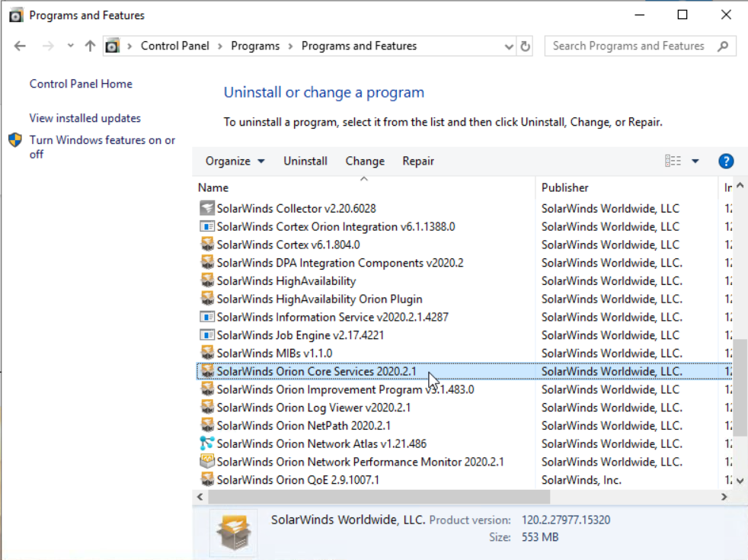Open help with the blue question mark
The width and height of the screenshot is (748, 560).
coord(726,162)
